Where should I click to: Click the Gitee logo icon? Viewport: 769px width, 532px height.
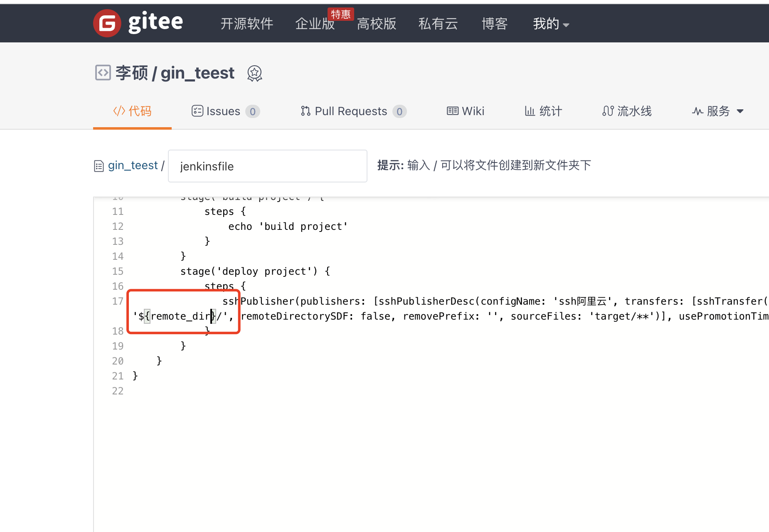click(107, 23)
